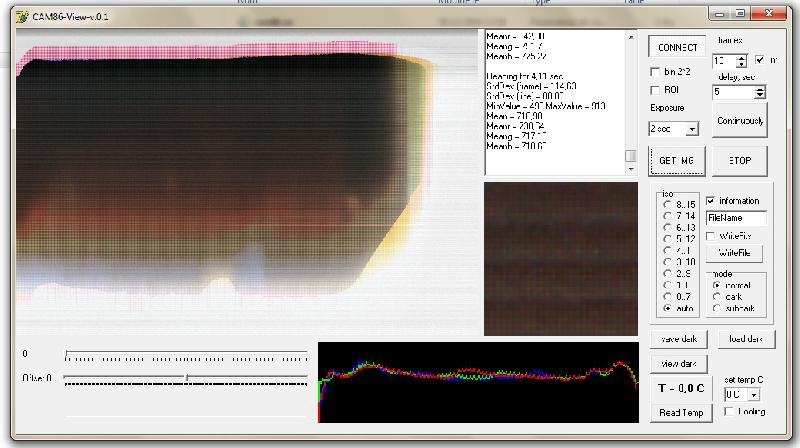Select the 5..12 iso radio option
Image resolution: width=800 pixels, height=448 pixels.
667,239
